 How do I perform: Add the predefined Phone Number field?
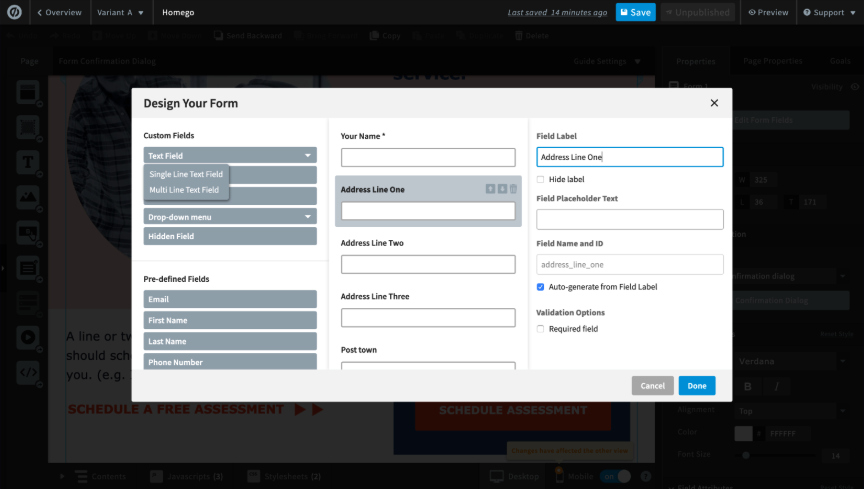coord(230,362)
